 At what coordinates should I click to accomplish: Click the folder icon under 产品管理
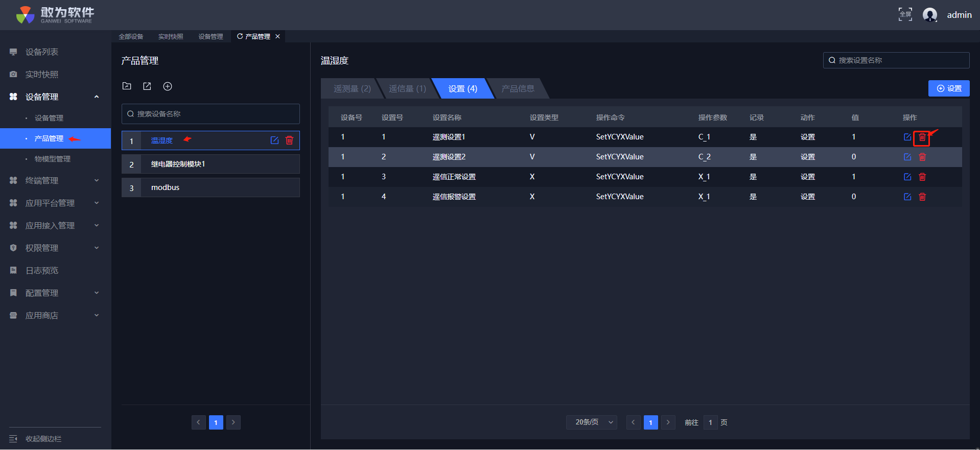point(127,86)
